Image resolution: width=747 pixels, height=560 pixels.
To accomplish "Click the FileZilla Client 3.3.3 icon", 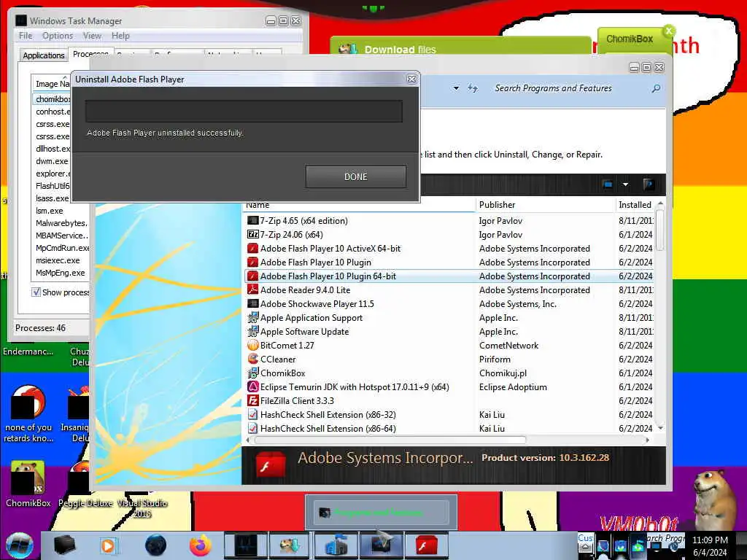I will point(252,400).
